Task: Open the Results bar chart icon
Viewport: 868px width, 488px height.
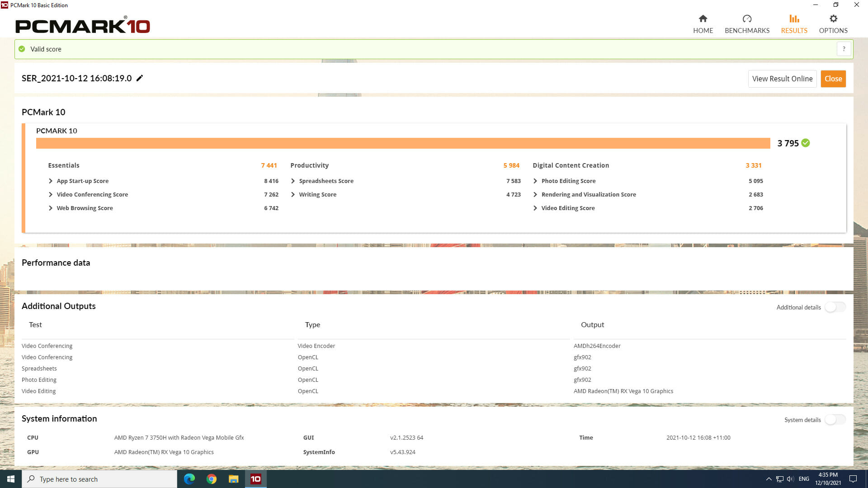Action: pos(794,19)
